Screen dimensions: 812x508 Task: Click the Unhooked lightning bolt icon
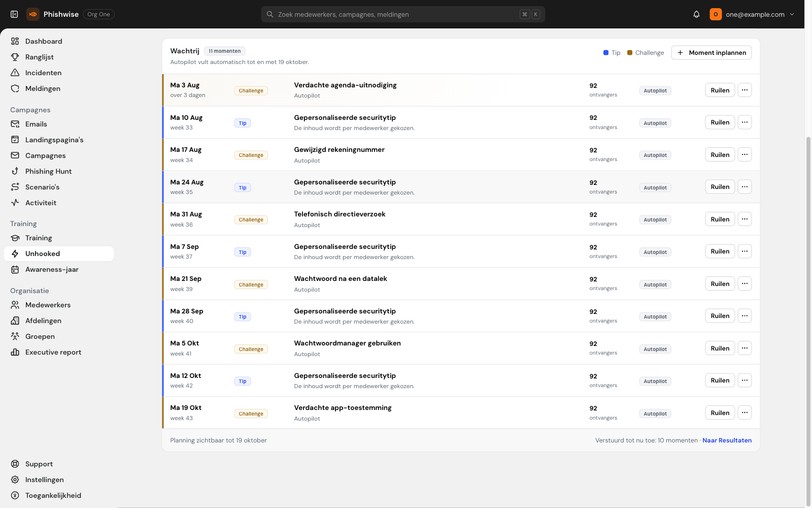point(15,253)
